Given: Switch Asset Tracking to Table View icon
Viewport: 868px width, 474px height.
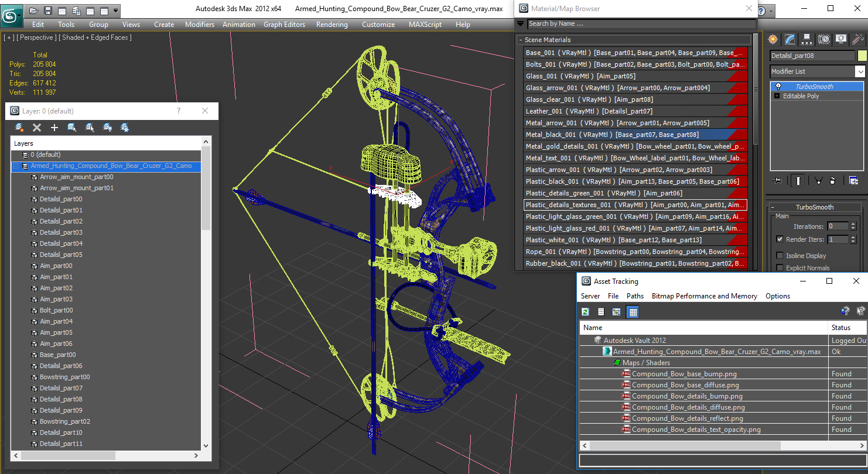Looking at the screenshot, I should tap(633, 312).
